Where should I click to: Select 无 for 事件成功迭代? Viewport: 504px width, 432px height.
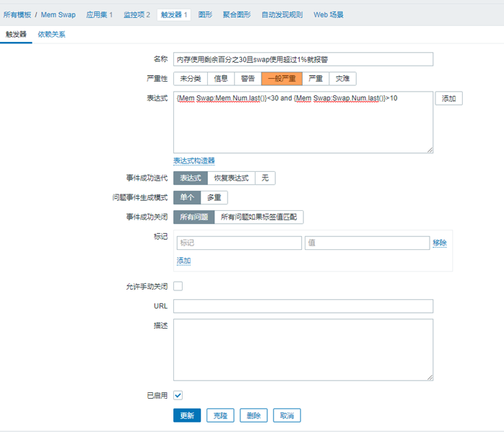(265, 178)
